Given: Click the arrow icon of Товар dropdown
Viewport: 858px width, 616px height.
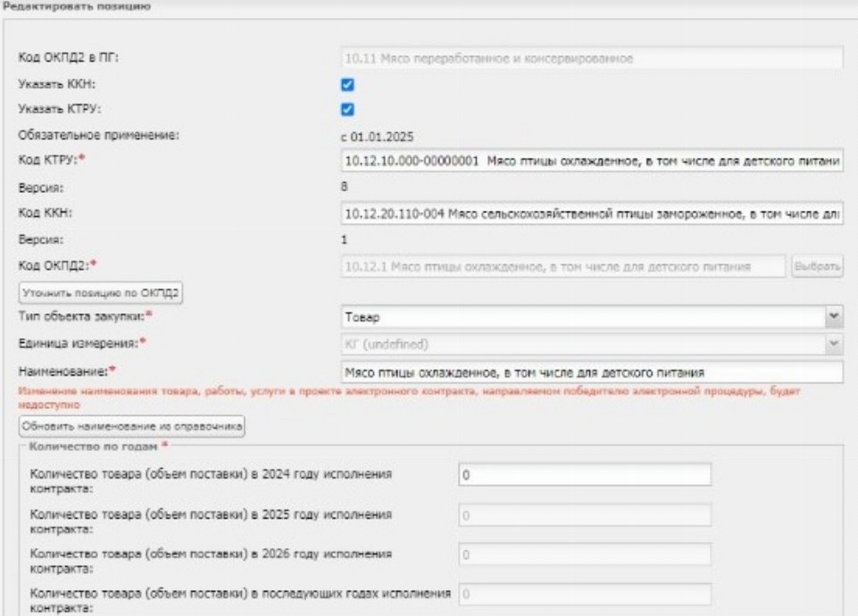Looking at the screenshot, I should click(834, 317).
